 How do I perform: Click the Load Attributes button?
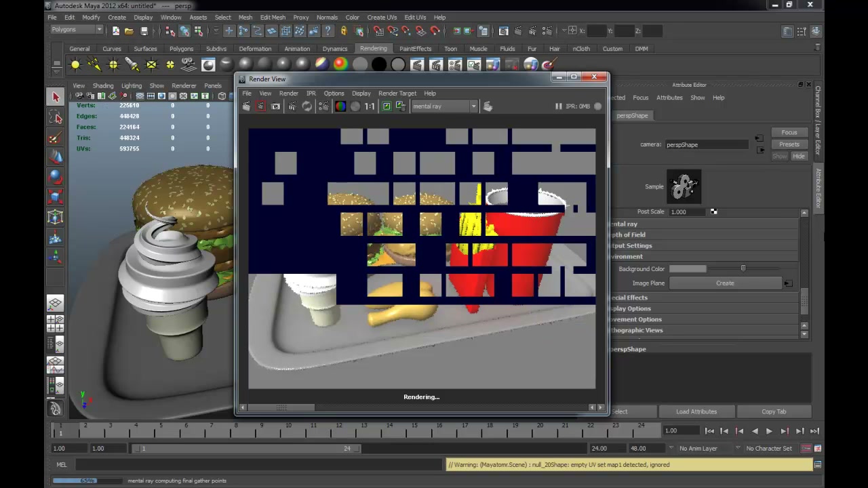pos(696,411)
